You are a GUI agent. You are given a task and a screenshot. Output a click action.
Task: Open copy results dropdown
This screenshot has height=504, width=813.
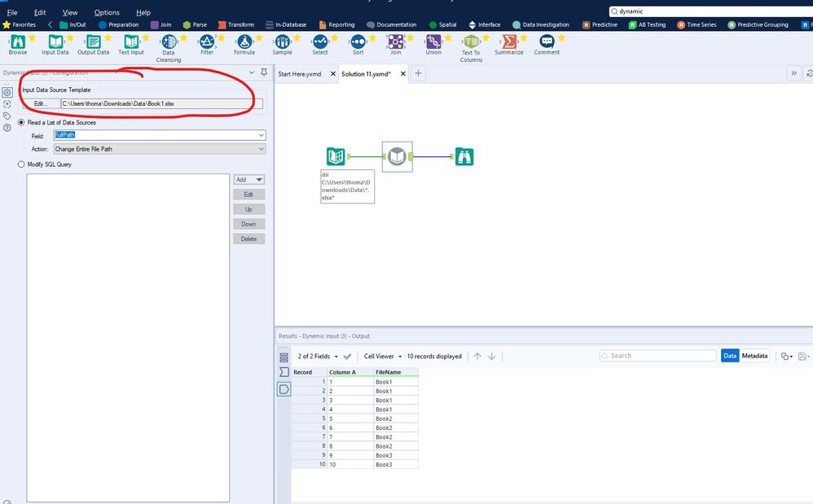[787, 356]
